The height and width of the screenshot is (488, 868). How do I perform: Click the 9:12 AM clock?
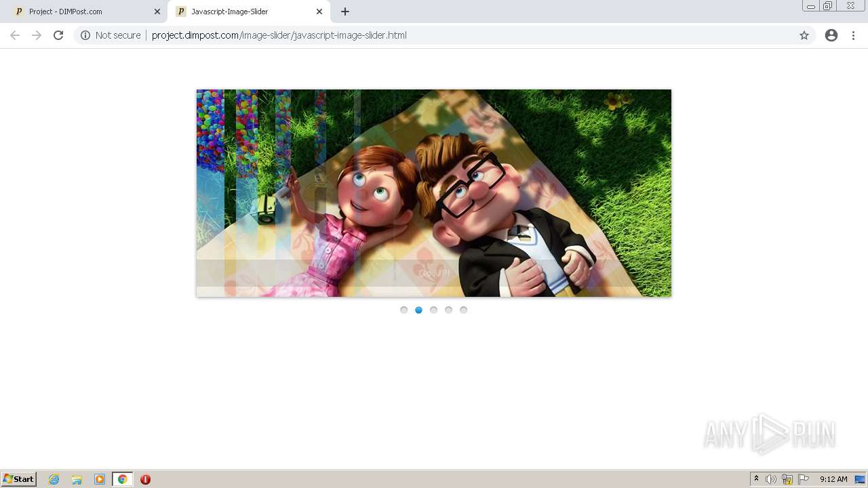coord(833,479)
